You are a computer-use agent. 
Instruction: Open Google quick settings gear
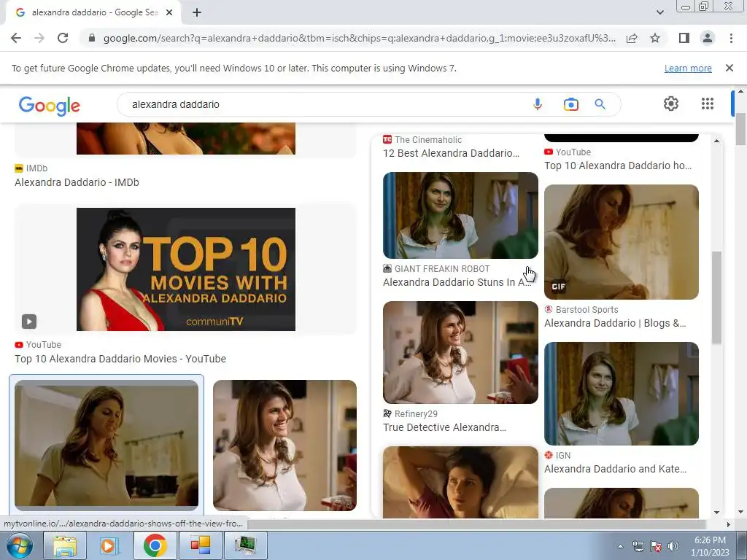pyautogui.click(x=671, y=104)
